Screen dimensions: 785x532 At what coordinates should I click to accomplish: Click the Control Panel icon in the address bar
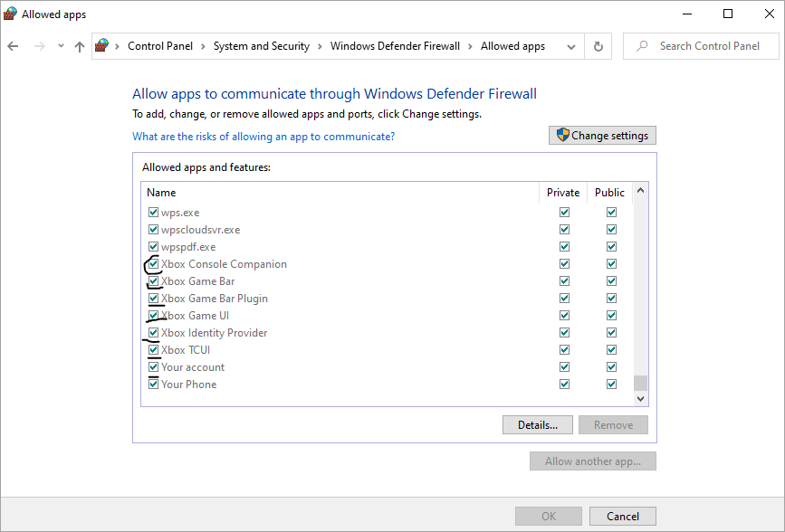tap(101, 45)
